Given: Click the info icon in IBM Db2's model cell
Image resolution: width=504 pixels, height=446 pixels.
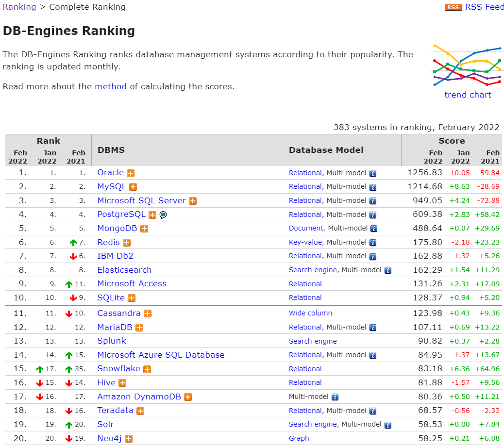Looking at the screenshot, I should click(x=373, y=257).
